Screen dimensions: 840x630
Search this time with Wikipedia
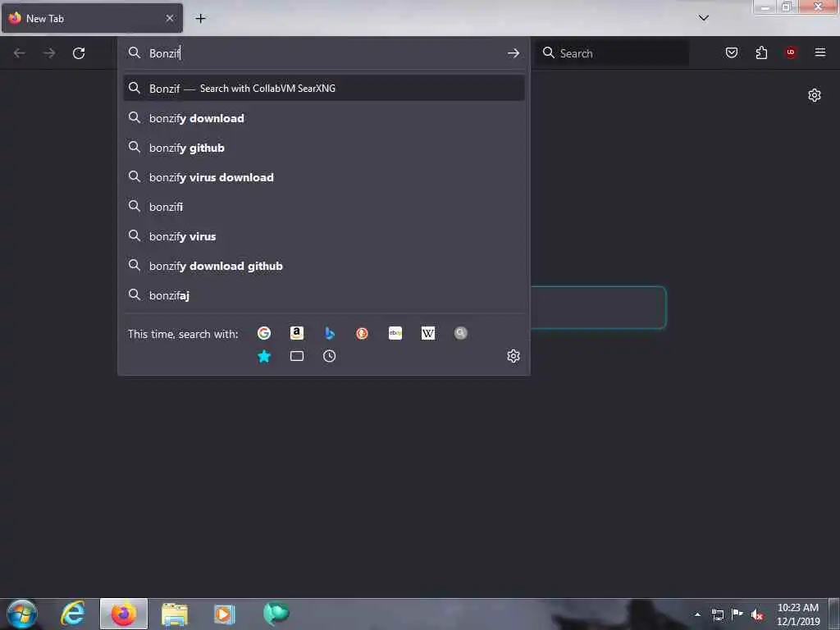coord(428,333)
